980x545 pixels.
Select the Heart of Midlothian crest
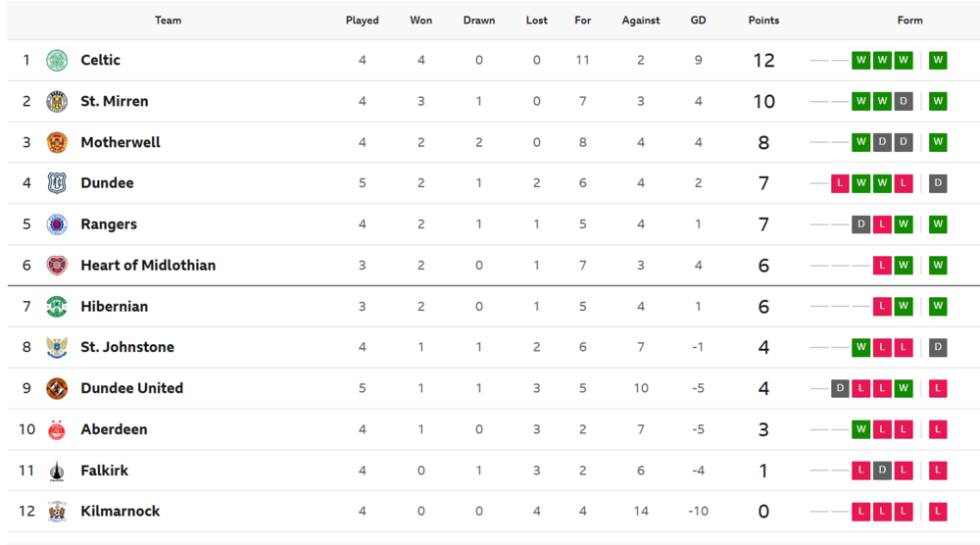(57, 266)
